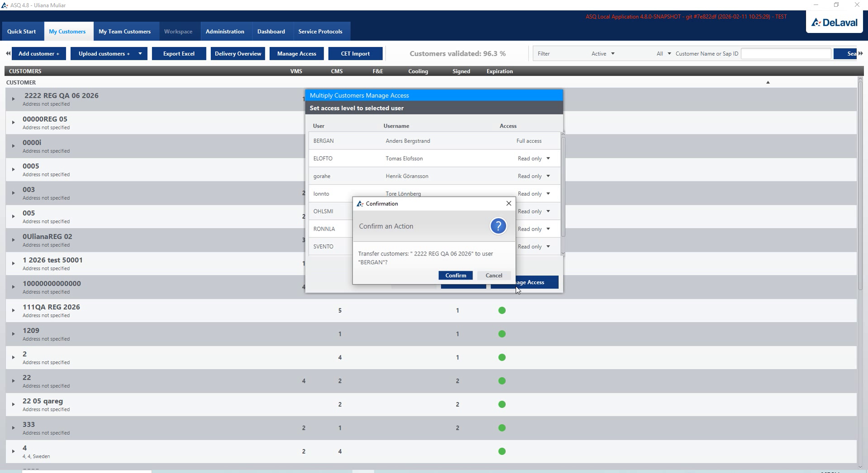Expand the 0UlianaREG 02 customer row
Viewport: 868px width, 473px height.
tap(13, 240)
